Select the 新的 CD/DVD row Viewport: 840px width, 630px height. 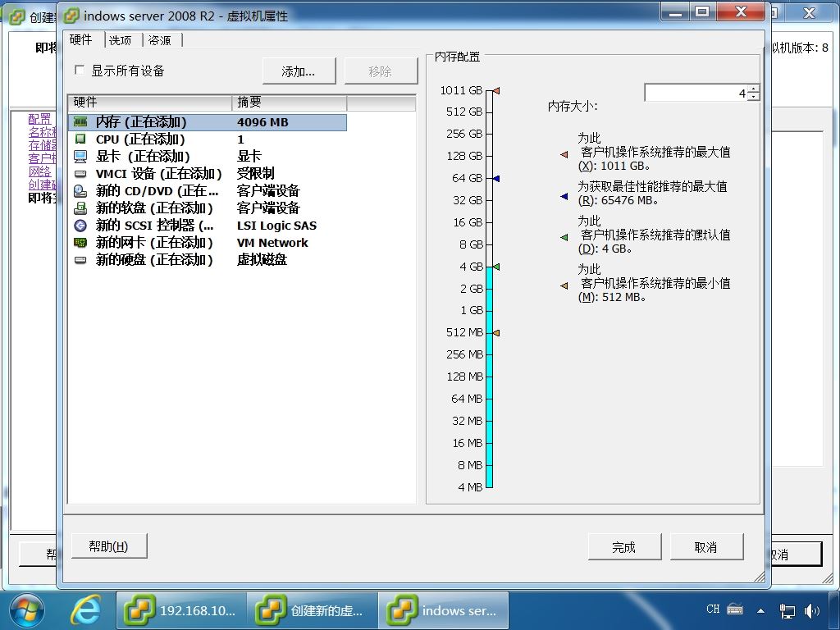(208, 190)
